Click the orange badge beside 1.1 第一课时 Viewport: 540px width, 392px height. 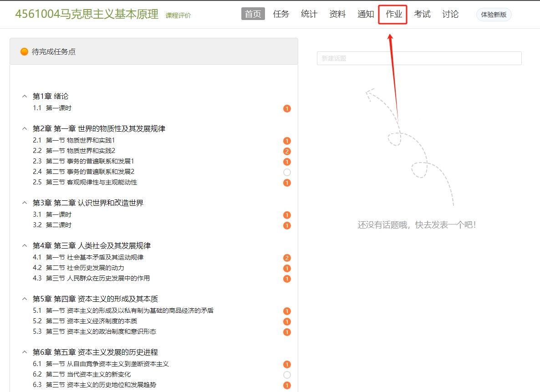coord(287,108)
